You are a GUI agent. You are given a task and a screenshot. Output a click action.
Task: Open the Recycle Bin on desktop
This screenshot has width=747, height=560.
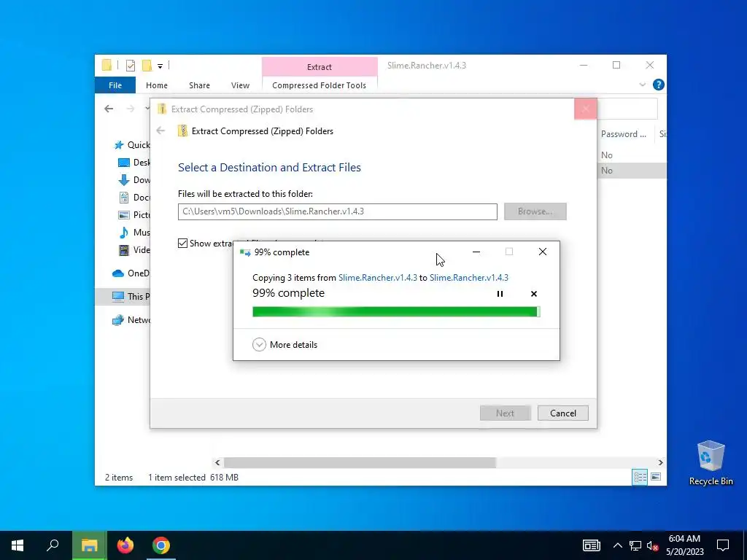tap(711, 463)
